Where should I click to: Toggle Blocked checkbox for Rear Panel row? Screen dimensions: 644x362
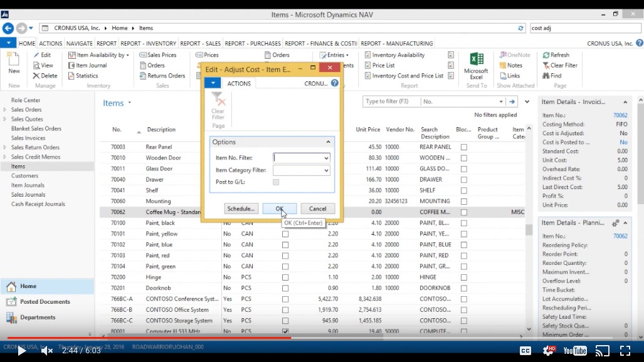point(464,147)
